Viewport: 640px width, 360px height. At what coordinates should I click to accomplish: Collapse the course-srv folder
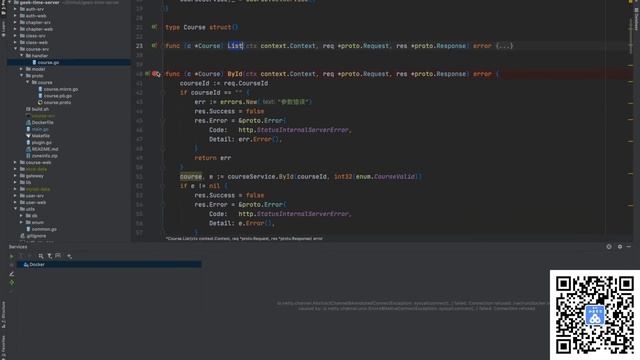(x=15, y=49)
